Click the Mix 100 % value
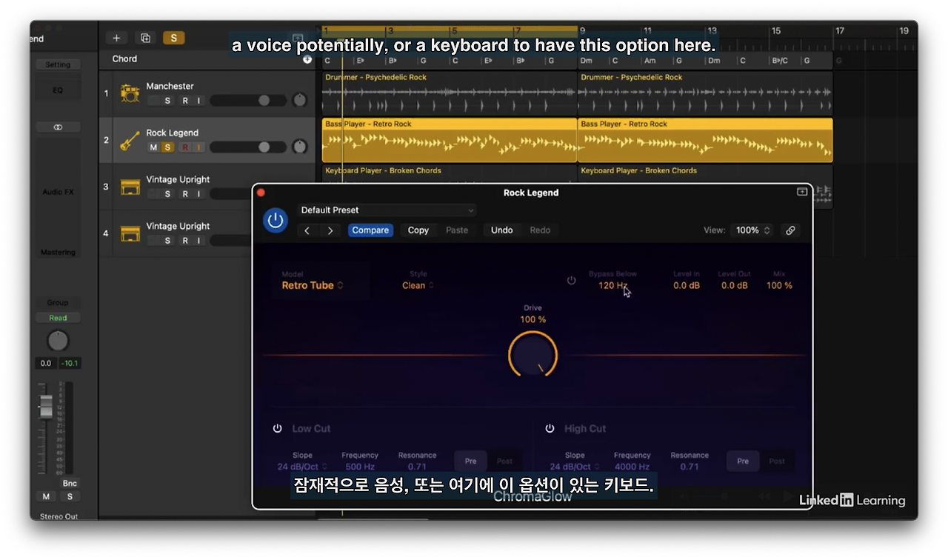 [779, 286]
